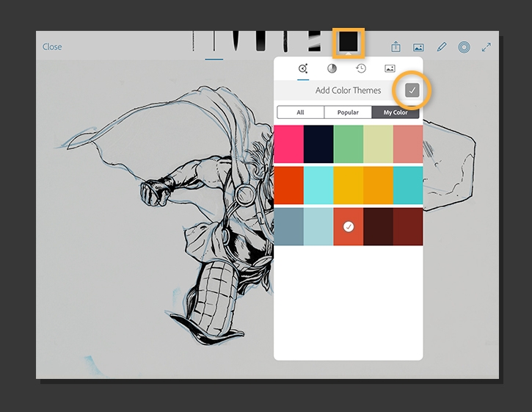Switch to the color wheel tab icon
532x412 pixels.
(x=332, y=68)
